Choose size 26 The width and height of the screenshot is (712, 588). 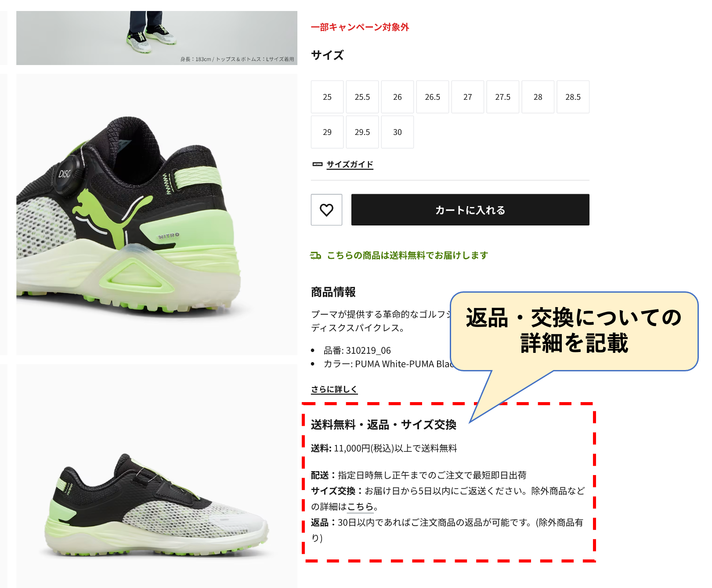(x=398, y=97)
